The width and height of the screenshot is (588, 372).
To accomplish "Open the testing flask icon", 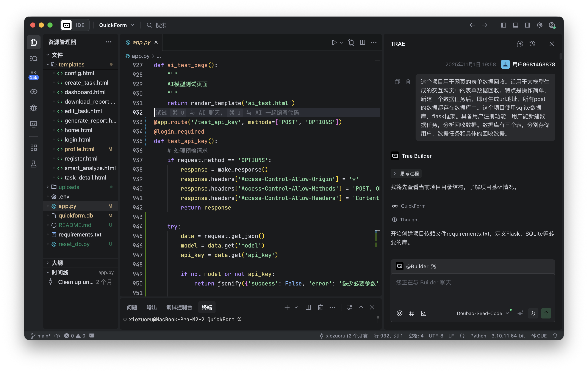I will point(34,164).
